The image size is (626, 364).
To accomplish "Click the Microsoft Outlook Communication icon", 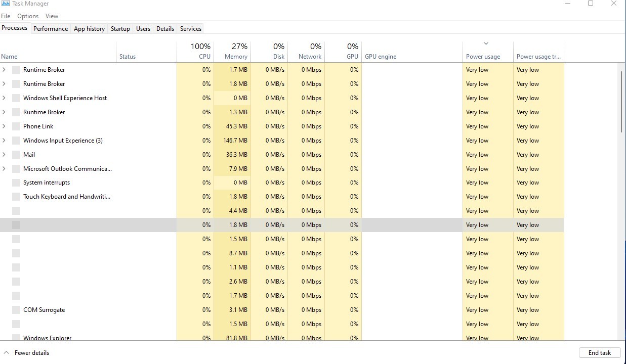I will pos(16,168).
